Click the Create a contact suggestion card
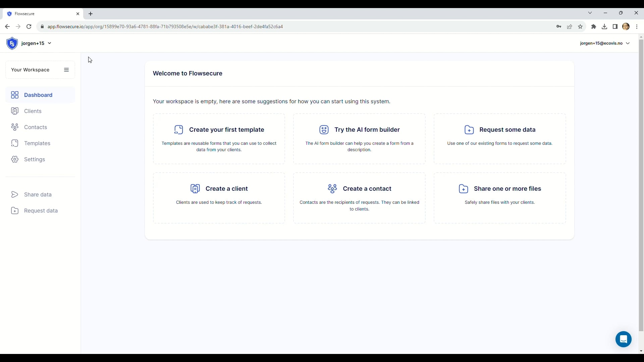 click(x=359, y=198)
